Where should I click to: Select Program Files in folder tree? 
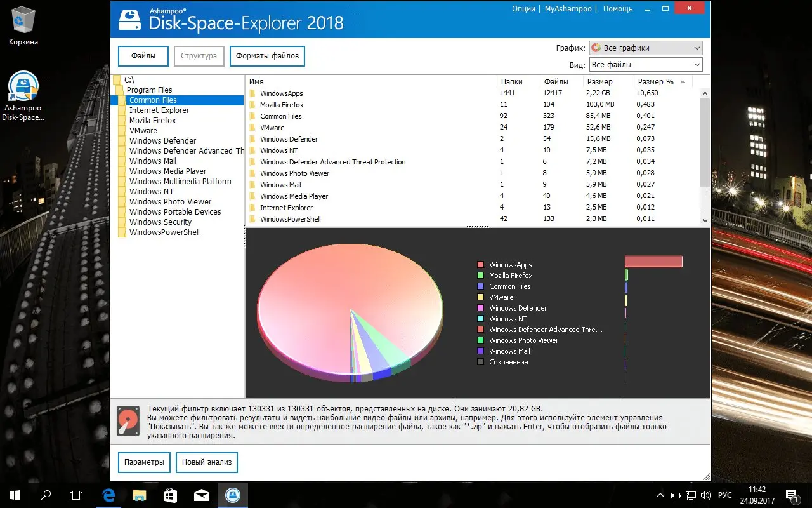tap(149, 90)
